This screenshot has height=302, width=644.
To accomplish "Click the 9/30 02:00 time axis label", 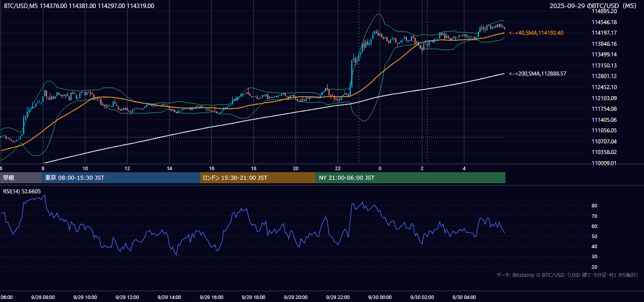I will [x=422, y=297].
